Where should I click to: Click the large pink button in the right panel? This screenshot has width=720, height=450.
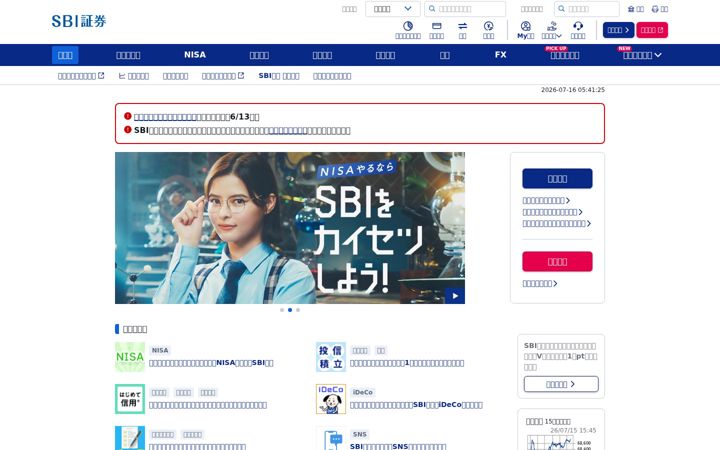point(557,262)
